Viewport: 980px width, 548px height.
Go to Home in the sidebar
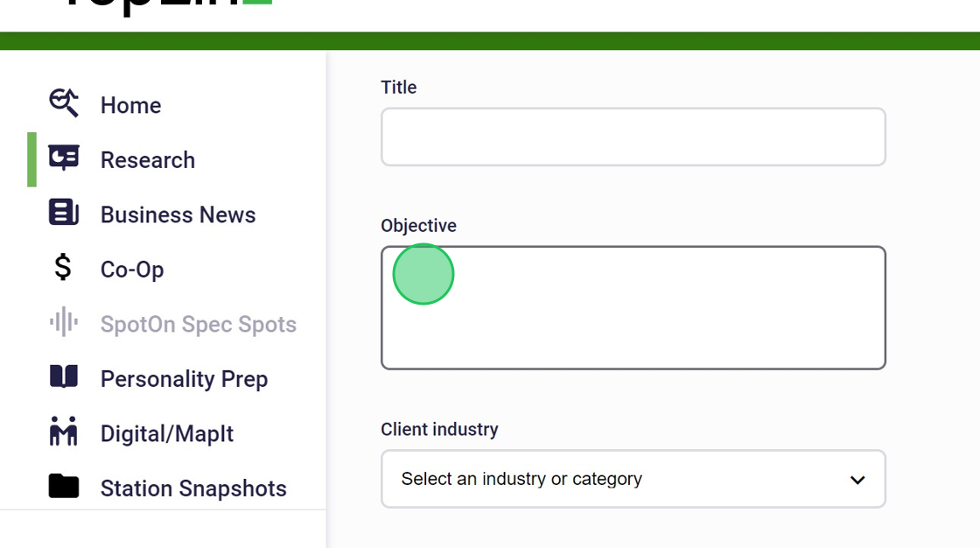point(131,106)
